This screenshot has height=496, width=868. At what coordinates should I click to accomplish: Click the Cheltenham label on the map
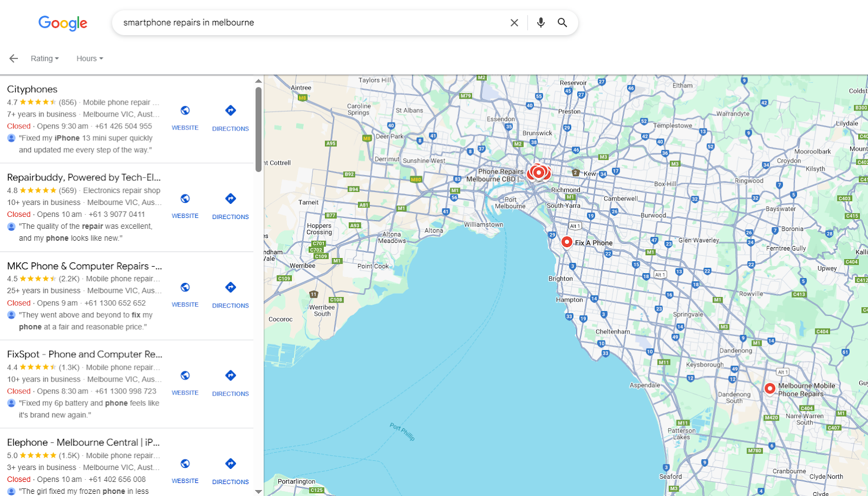(613, 332)
